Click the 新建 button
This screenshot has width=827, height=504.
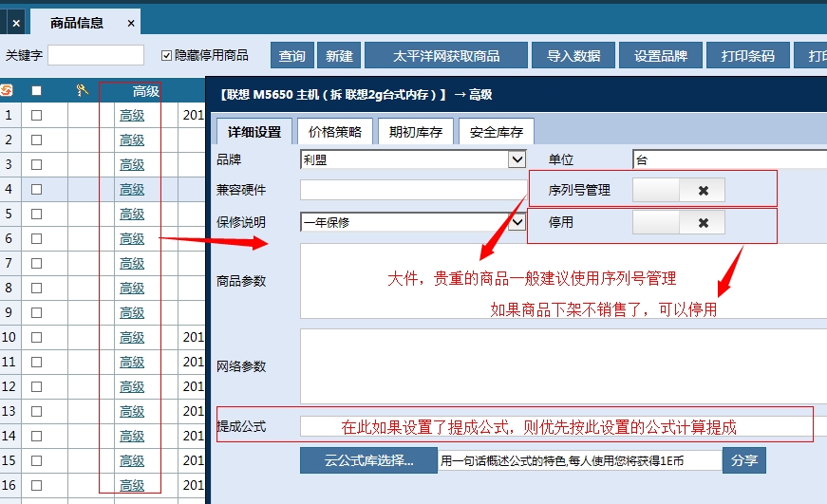pyautogui.click(x=339, y=55)
